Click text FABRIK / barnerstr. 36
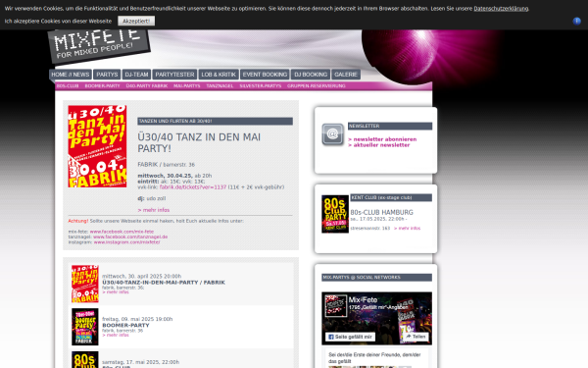The height and width of the screenshot is (368, 588). click(167, 165)
